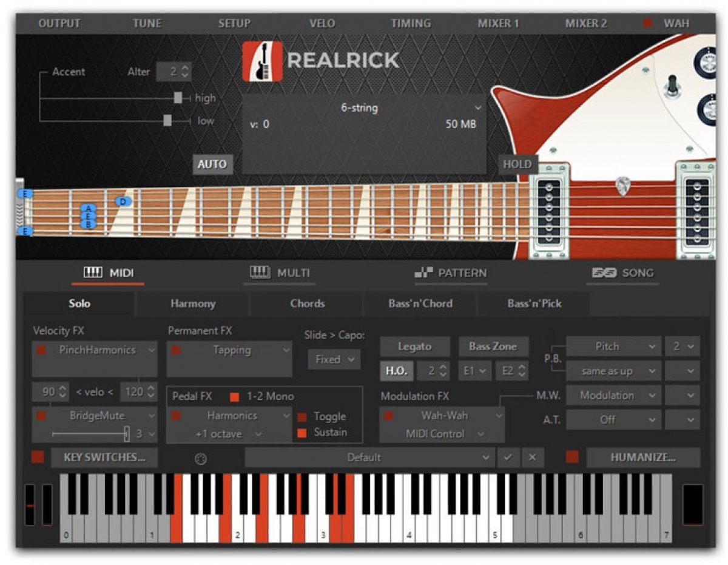Toggle the Wah-Wah modulation FX box
The image size is (728, 565).
(389, 416)
